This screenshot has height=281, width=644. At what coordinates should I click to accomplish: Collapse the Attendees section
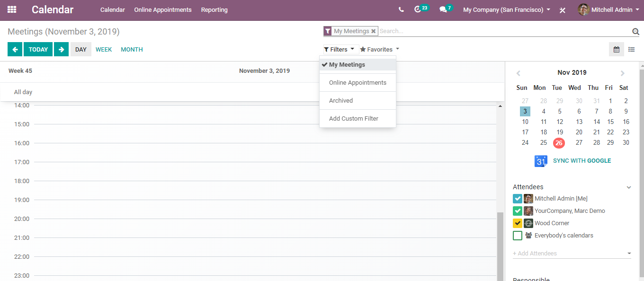point(629,187)
